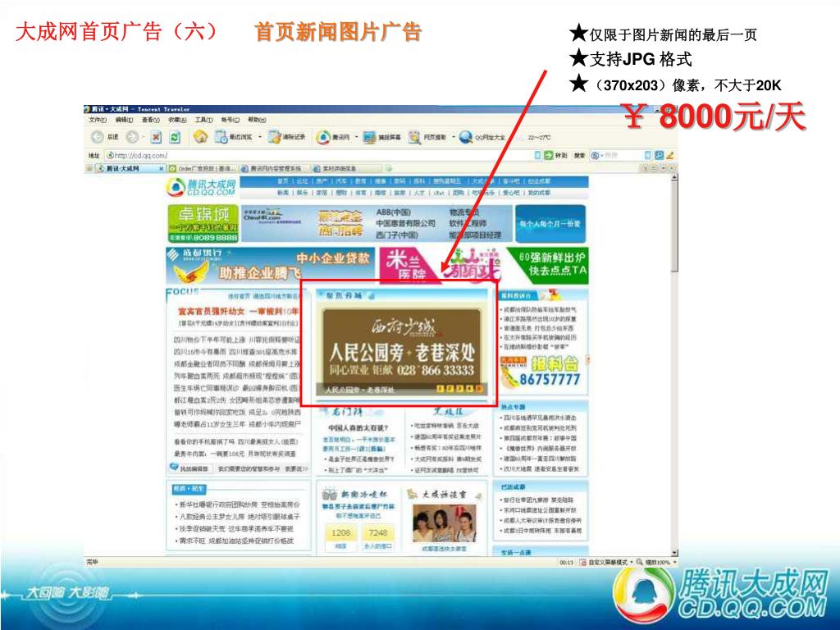This screenshot has height=630, width=840.
Task: Click the 汽车 link in the site navigation
Action: coord(341,181)
